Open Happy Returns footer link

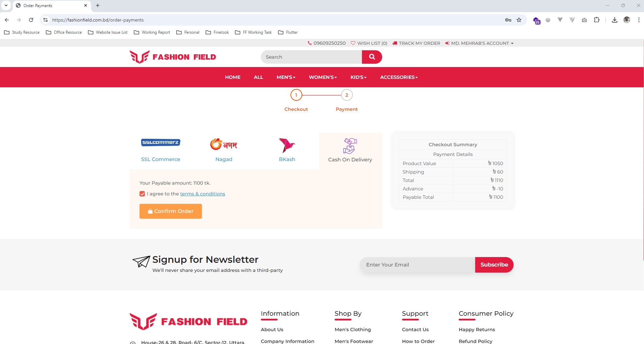477,330
